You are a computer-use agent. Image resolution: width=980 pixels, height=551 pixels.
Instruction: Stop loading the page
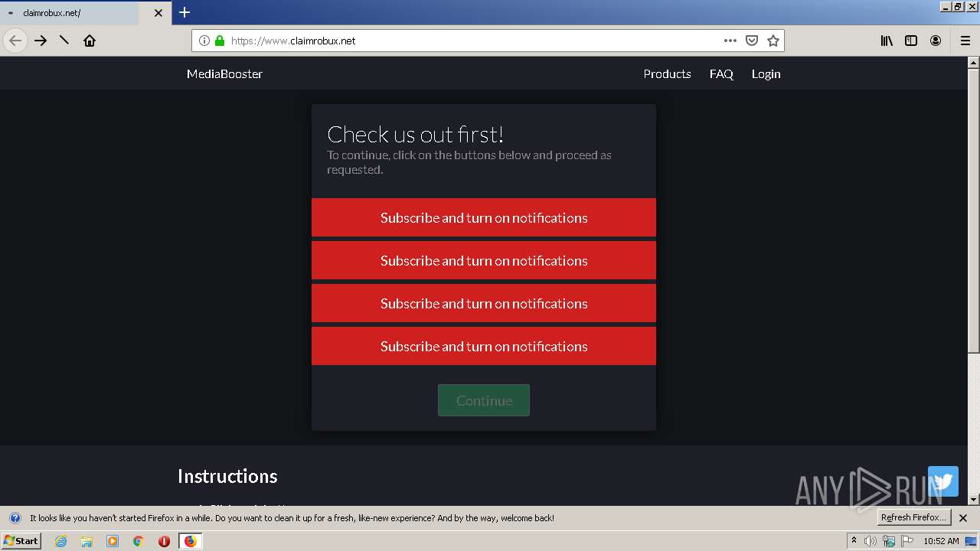tap(64, 40)
